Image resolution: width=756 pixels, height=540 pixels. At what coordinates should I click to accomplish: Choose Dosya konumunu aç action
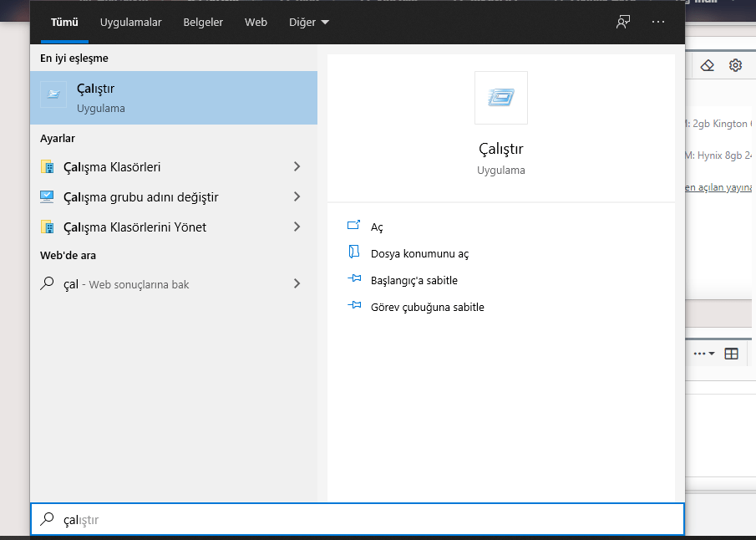419,254
